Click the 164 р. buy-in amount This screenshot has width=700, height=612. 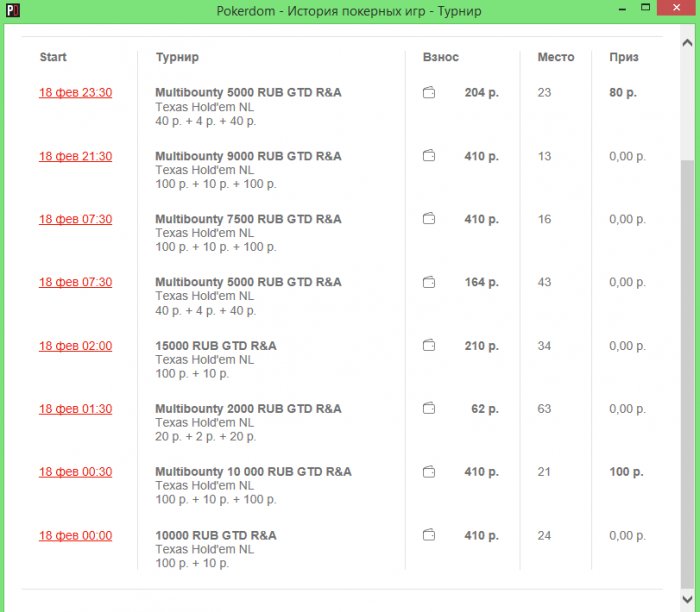click(x=482, y=282)
